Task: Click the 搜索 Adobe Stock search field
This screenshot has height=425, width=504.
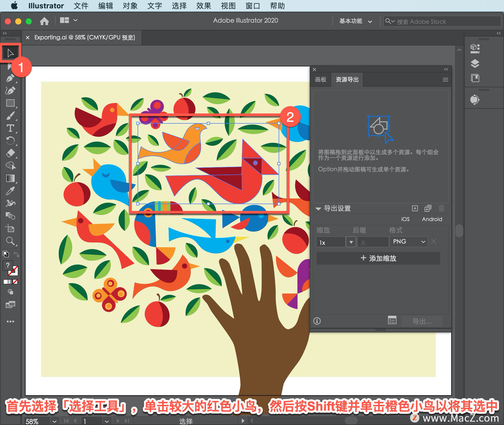Action: (442, 21)
